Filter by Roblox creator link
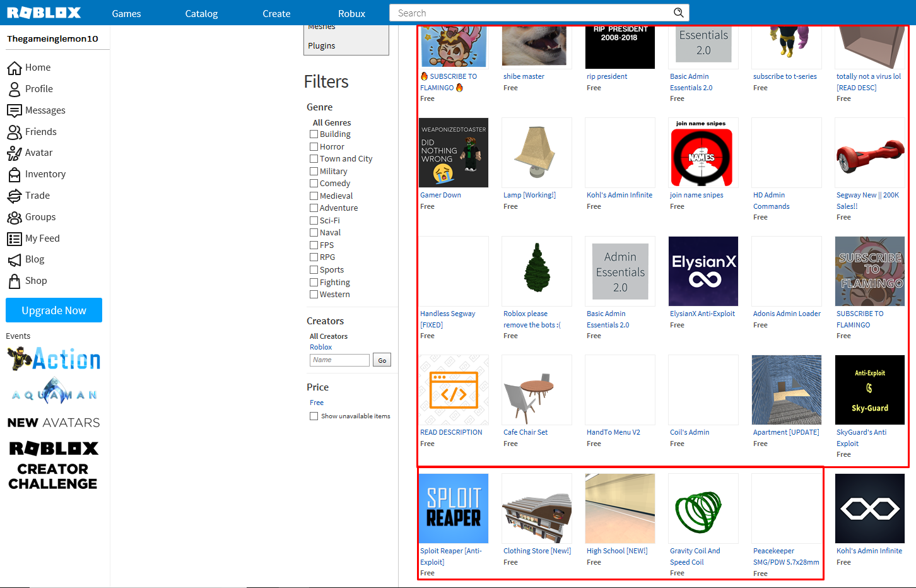Screen dimensions: 916x588 coord(320,347)
